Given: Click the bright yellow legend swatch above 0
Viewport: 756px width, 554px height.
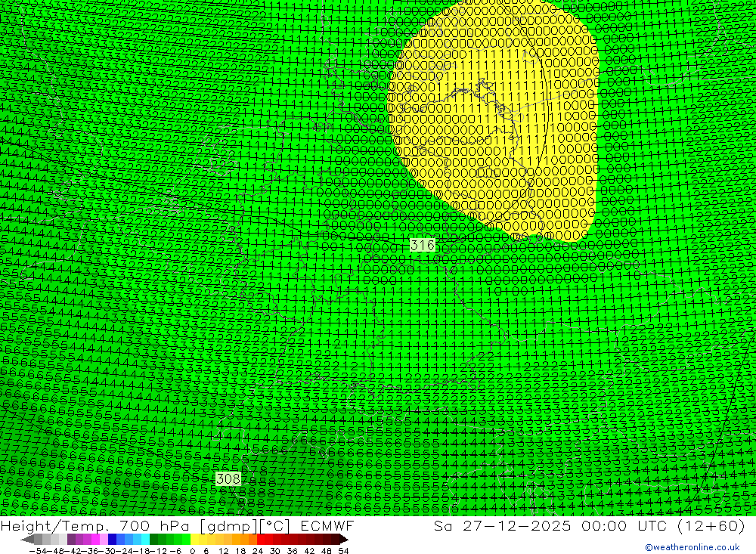Looking at the screenshot, I should pos(195,539).
